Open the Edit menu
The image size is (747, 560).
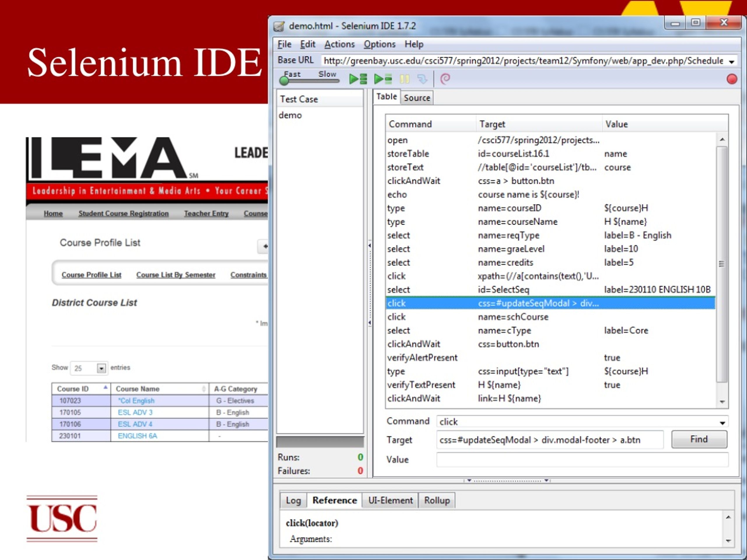[x=308, y=44]
